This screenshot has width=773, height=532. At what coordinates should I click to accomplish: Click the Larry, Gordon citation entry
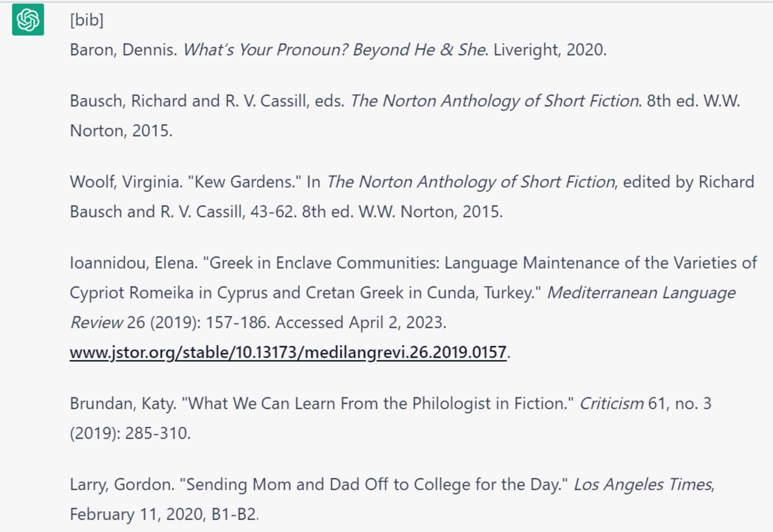click(392, 499)
